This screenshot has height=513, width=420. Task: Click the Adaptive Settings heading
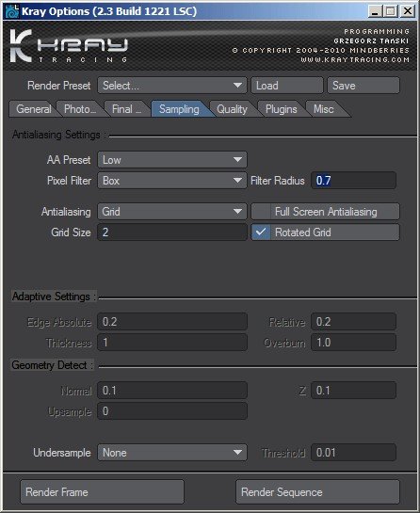point(54,297)
